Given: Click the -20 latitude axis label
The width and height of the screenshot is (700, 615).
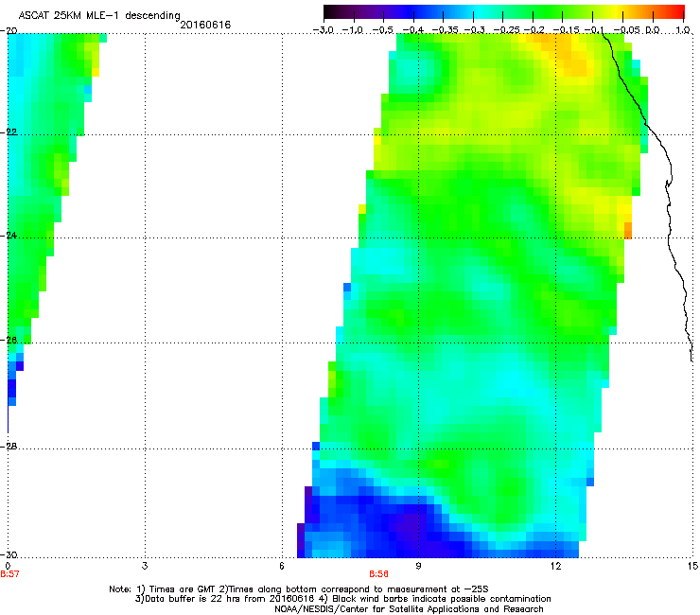Looking at the screenshot, I should [x=9, y=31].
